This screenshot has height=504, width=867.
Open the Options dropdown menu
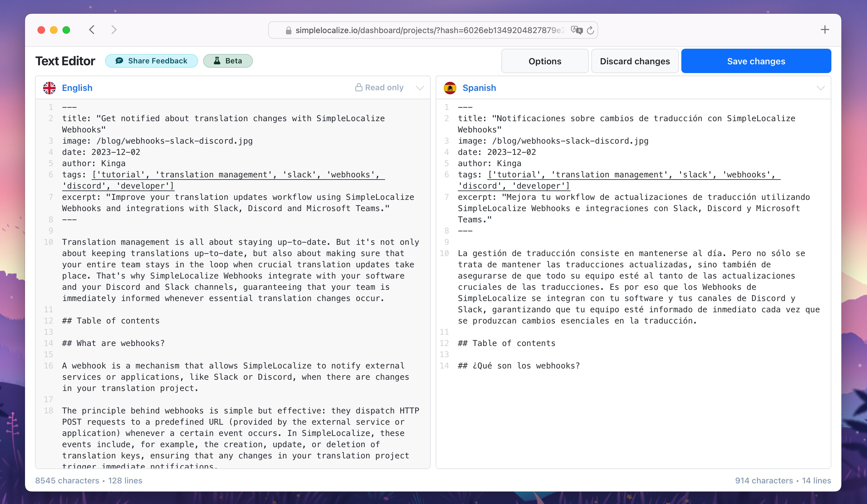(x=544, y=61)
